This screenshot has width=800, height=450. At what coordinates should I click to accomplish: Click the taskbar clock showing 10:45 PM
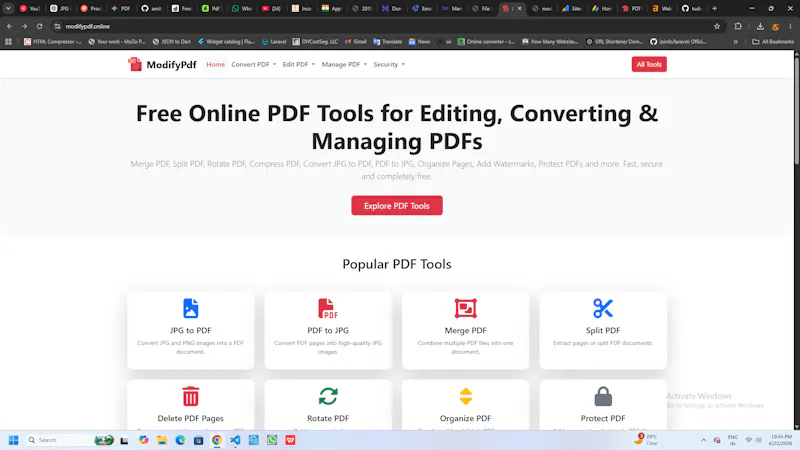pos(781,440)
